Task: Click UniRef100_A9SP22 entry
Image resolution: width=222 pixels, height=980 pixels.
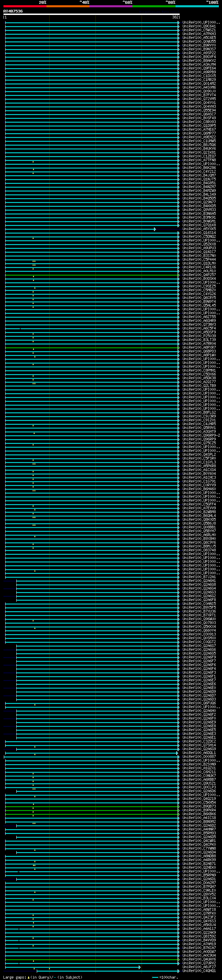Action: (199, 53)
